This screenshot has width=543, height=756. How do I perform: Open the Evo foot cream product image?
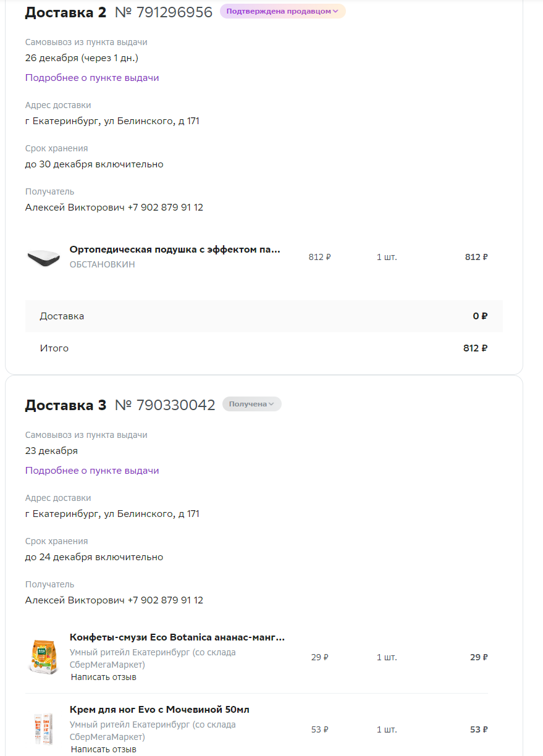pos(43,729)
